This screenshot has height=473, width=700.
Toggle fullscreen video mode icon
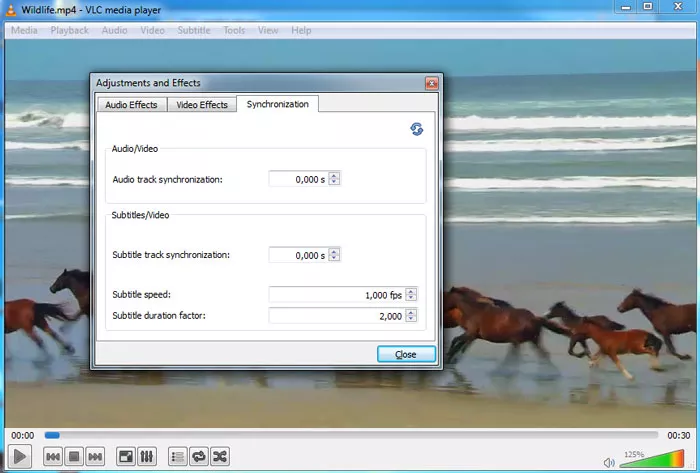125,456
